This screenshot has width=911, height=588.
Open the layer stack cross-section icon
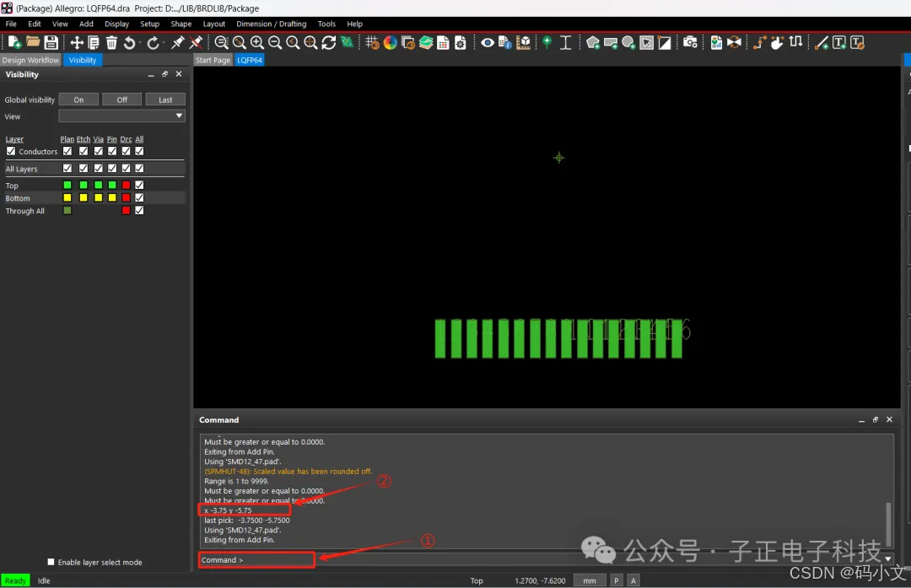click(x=426, y=42)
